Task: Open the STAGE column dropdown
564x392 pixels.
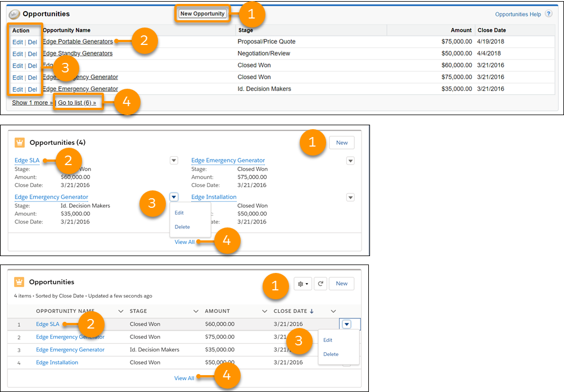Action: (195, 311)
